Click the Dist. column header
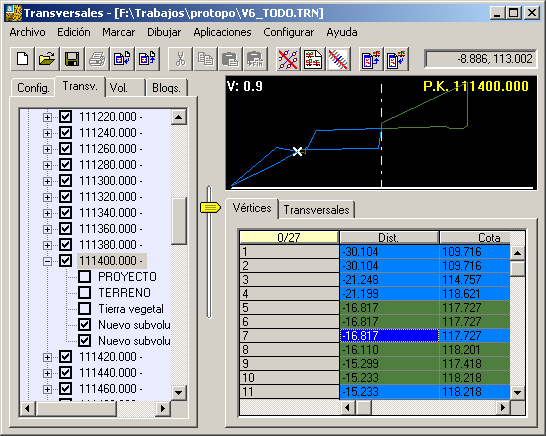 tap(389, 238)
